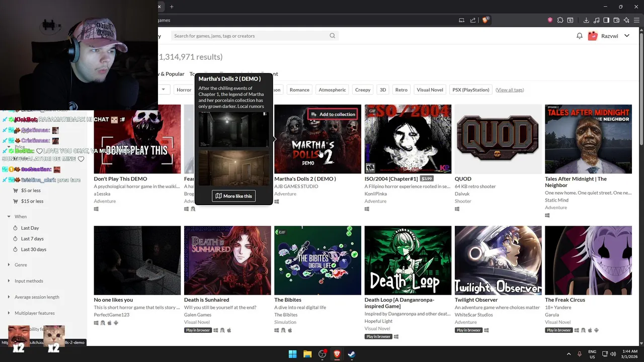
Task: Open the View all tags link
Action: (510, 89)
